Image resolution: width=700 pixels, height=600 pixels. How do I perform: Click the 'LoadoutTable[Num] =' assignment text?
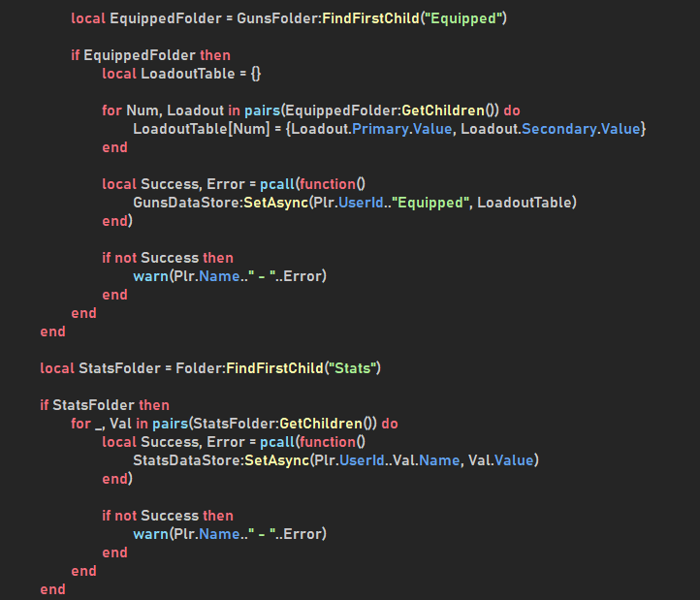click(x=207, y=129)
